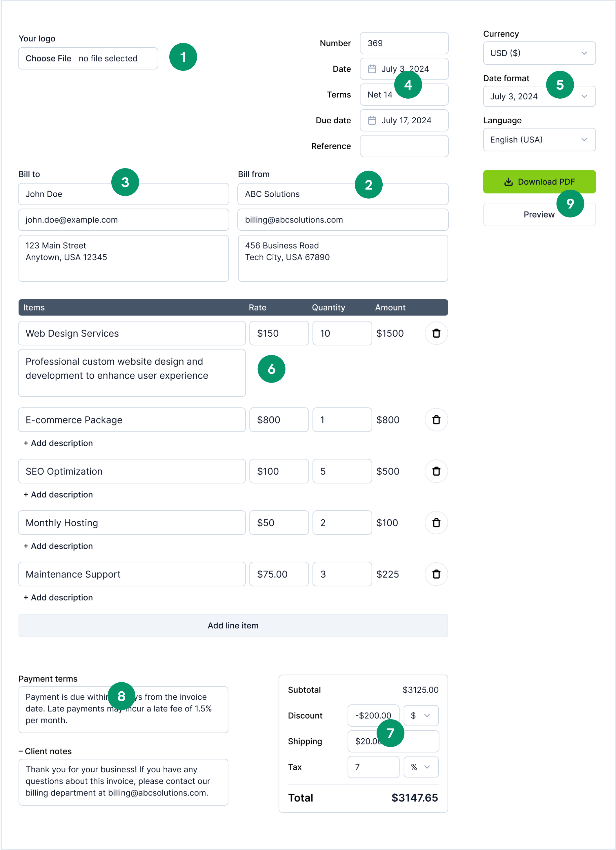
Task: Click the Subtotal value $3125.00
Action: tap(420, 690)
